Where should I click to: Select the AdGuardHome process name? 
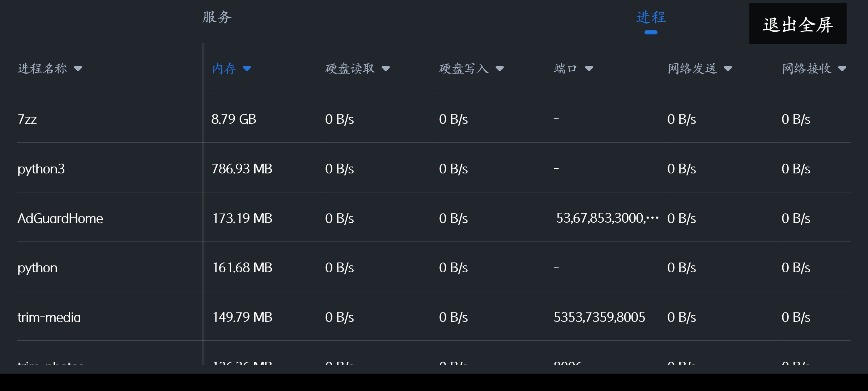coord(60,218)
